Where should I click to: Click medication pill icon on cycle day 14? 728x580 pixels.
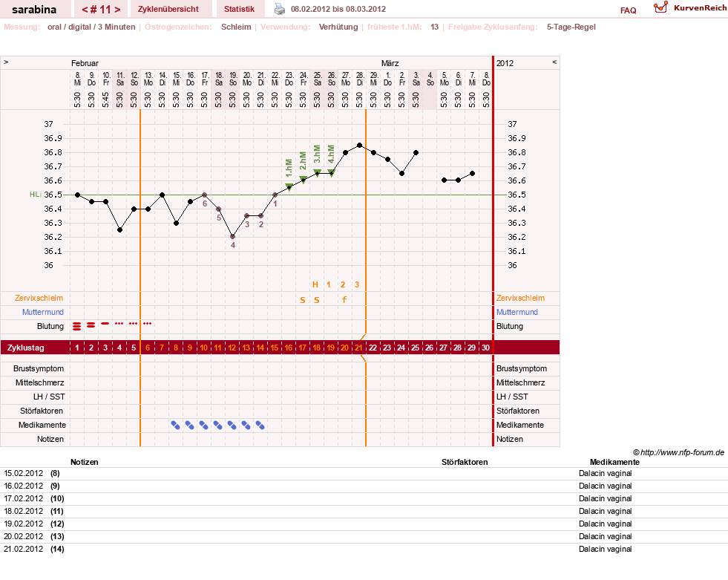click(260, 425)
